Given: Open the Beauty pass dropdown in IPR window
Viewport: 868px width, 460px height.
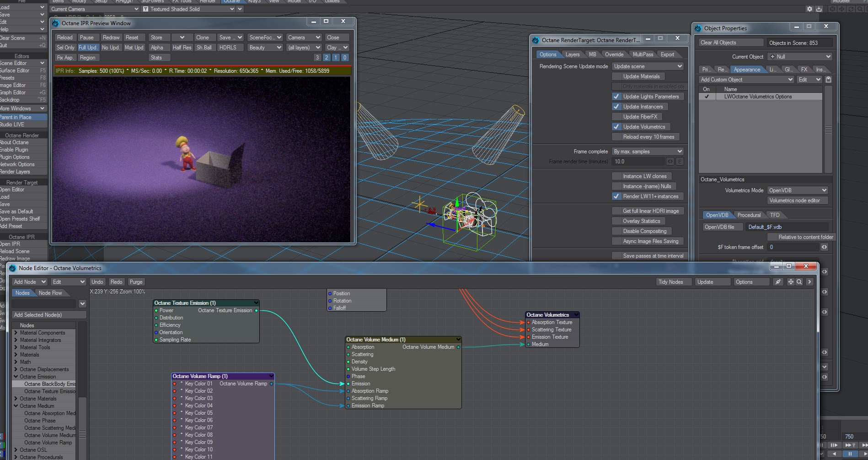Looking at the screenshot, I should pos(265,48).
